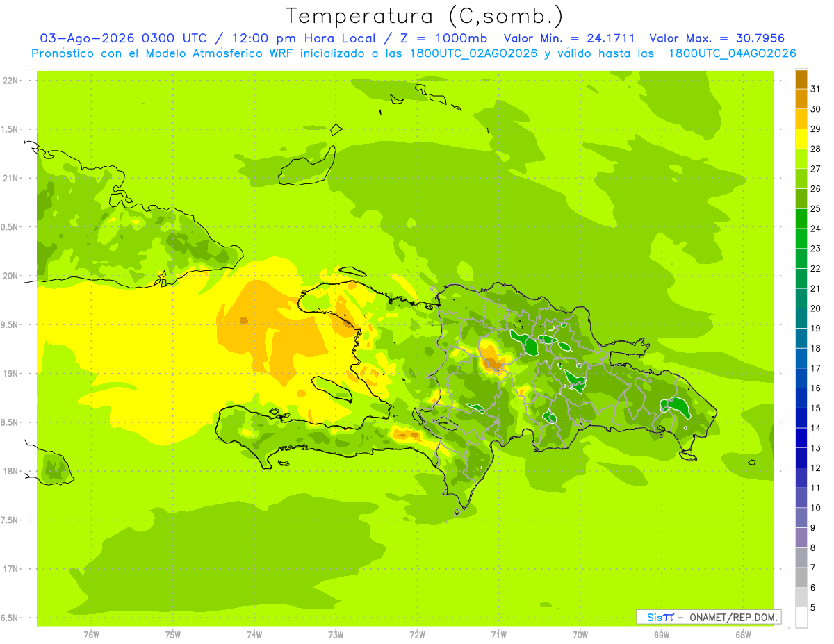Click the "72W" longitude axis label
Viewport: 834px width, 644px height.
417,635
